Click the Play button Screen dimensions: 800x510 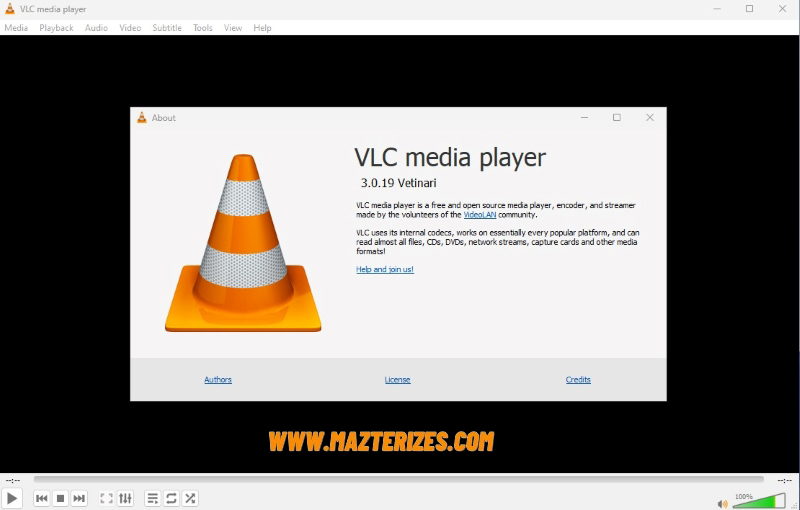click(x=12, y=498)
